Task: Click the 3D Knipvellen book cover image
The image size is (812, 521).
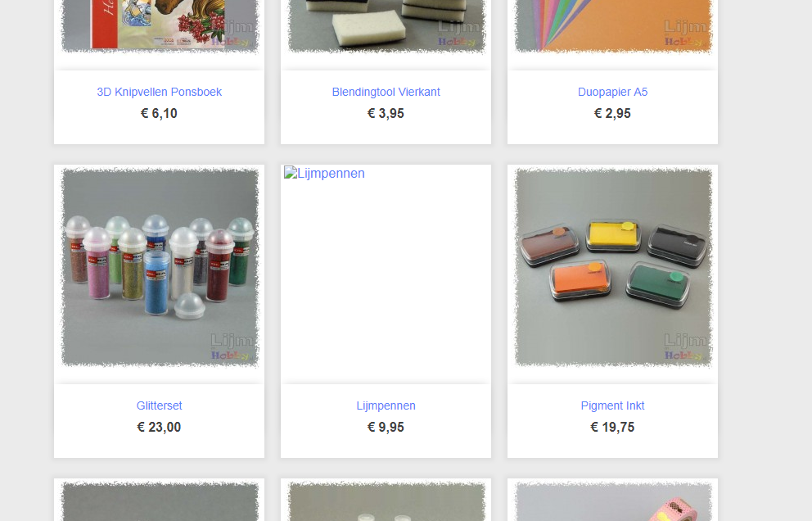Action: pos(160,27)
